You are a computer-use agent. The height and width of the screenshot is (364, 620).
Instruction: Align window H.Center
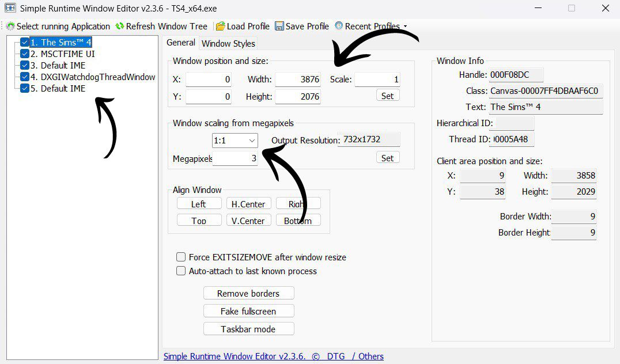[x=248, y=204]
